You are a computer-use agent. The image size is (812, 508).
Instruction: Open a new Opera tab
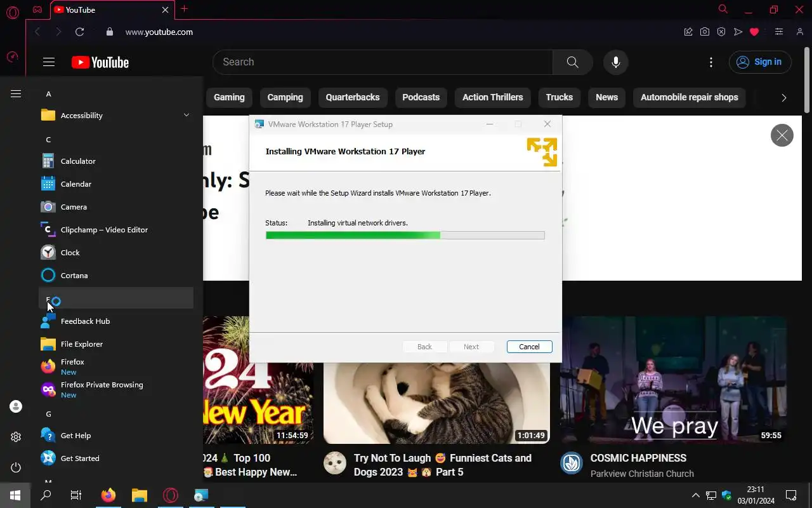185,9
